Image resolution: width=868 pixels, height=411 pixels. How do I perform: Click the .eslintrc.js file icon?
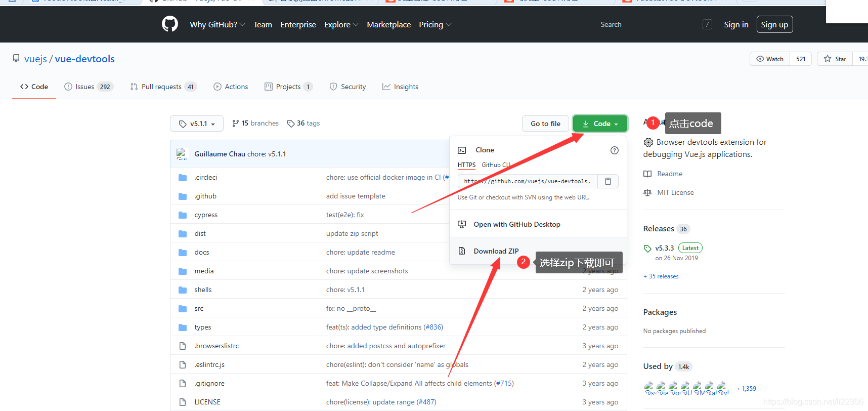tap(183, 365)
